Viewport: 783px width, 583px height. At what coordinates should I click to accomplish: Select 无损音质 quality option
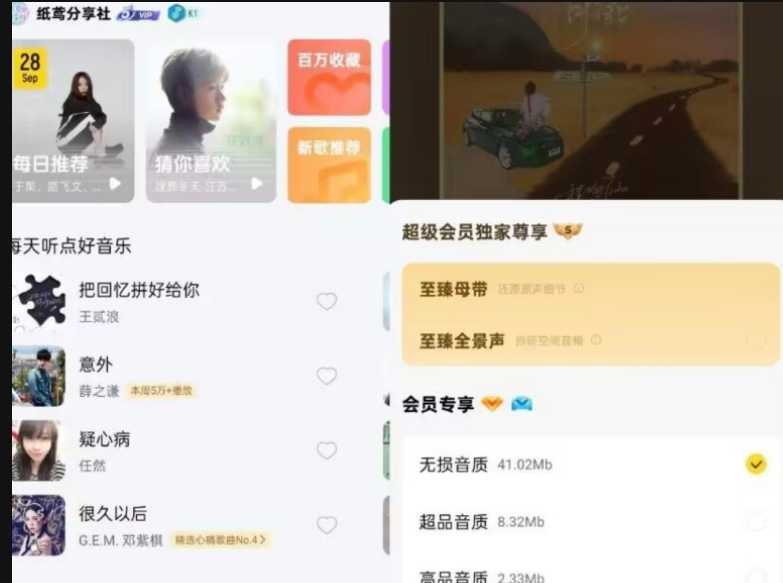click(x=590, y=465)
